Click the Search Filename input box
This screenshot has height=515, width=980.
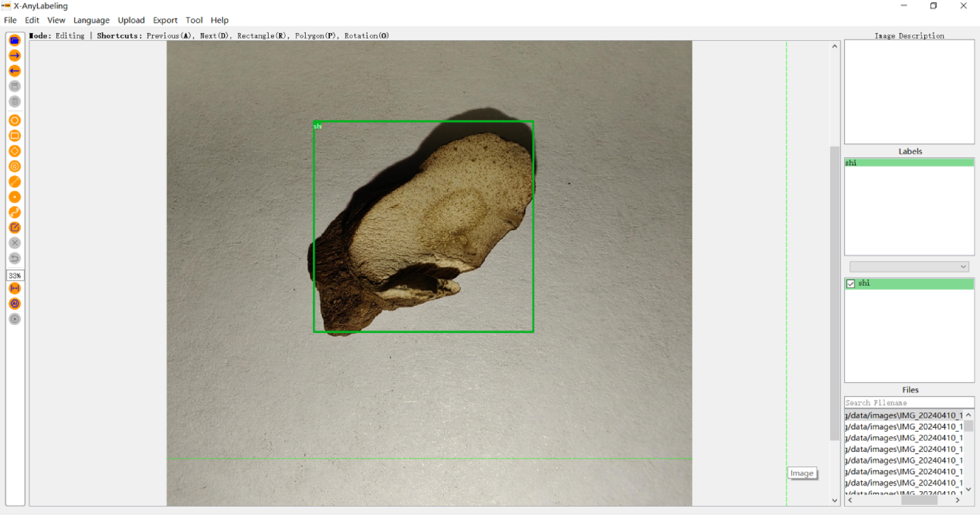pyautogui.click(x=909, y=402)
